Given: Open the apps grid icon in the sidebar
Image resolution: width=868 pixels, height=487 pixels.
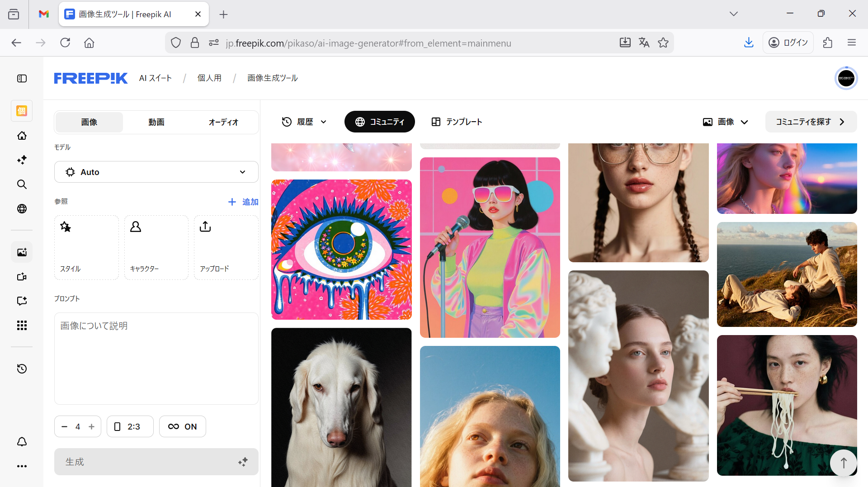Looking at the screenshot, I should pyautogui.click(x=22, y=325).
